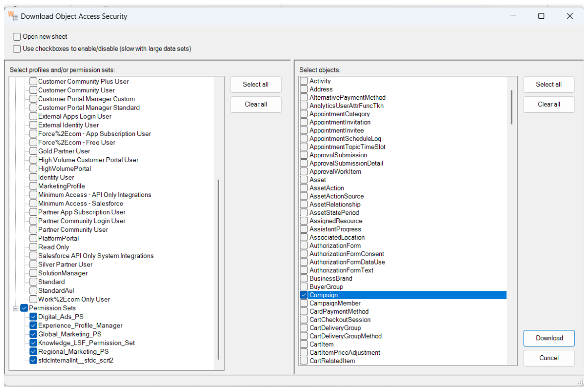Uncheck Knowledge_LSF_Permission_Set checkbox
Viewport: 588px width, 392px height.
(x=33, y=343)
